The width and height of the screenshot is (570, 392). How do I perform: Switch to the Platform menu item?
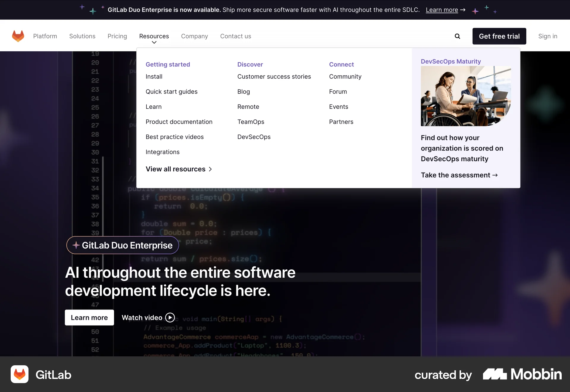[45, 36]
